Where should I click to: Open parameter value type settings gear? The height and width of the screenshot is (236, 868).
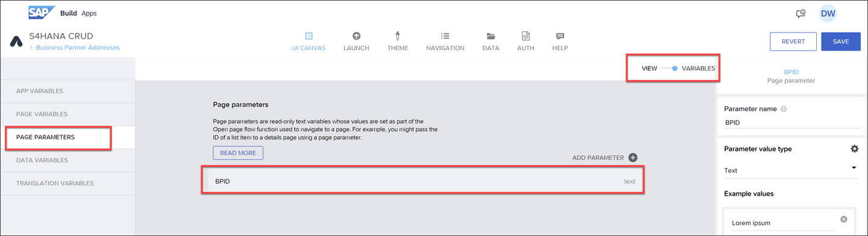pos(854,149)
